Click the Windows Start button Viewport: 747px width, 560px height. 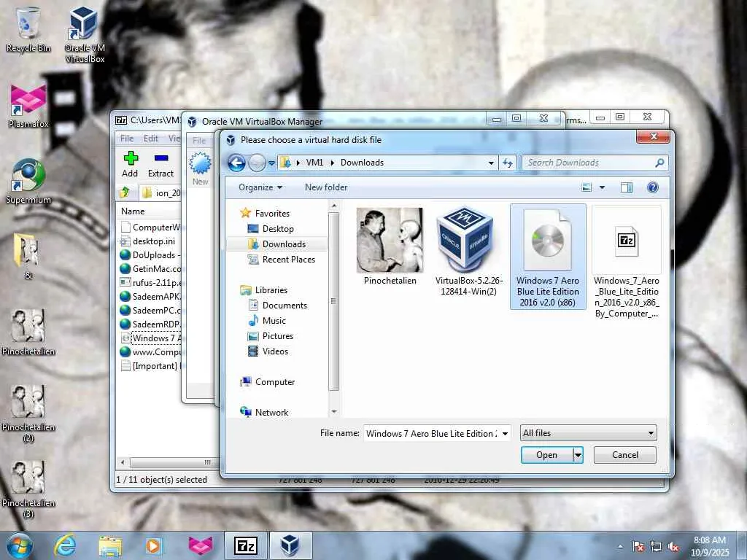20,545
